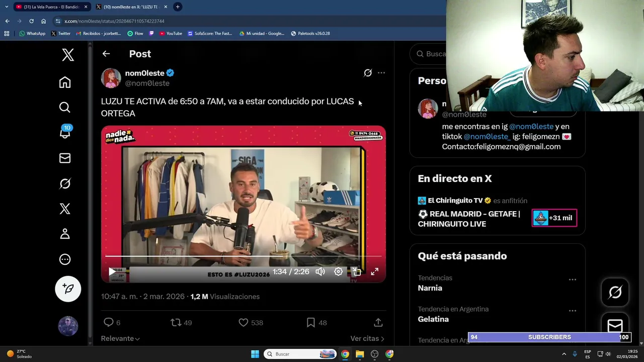Open the Narnia trend
644x362 pixels.
(430, 288)
